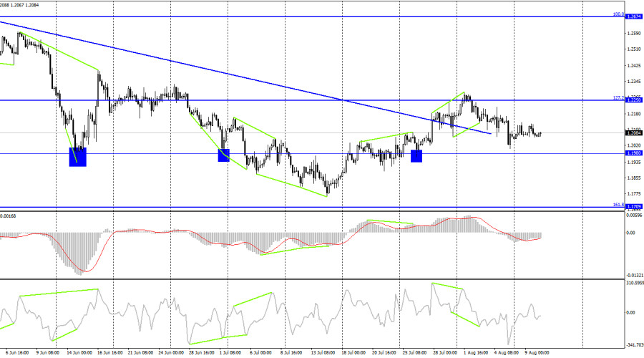The image size is (644, 358).
Task: Click the 1.2345 price axis value
Action: click(634, 82)
